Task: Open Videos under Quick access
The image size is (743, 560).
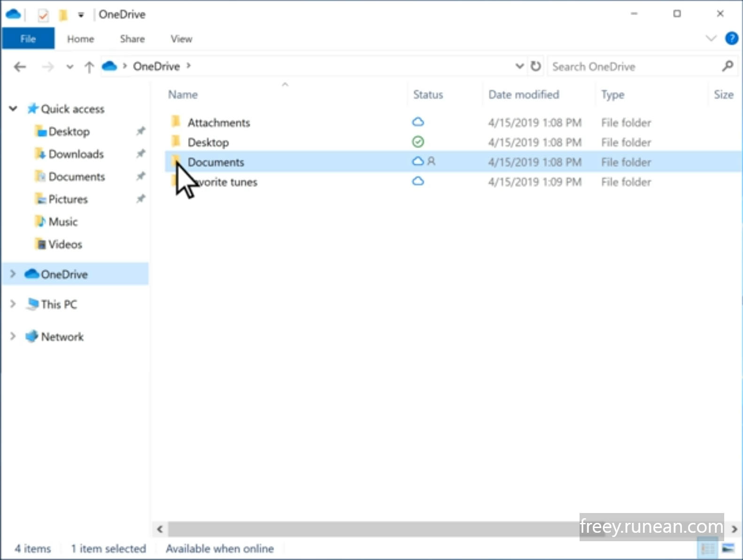Action: tap(65, 244)
